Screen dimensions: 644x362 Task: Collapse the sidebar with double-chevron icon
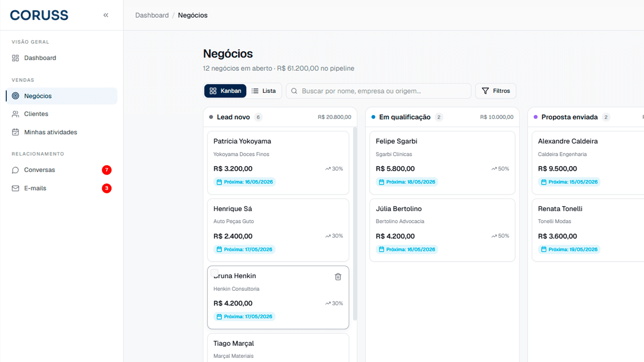106,15
